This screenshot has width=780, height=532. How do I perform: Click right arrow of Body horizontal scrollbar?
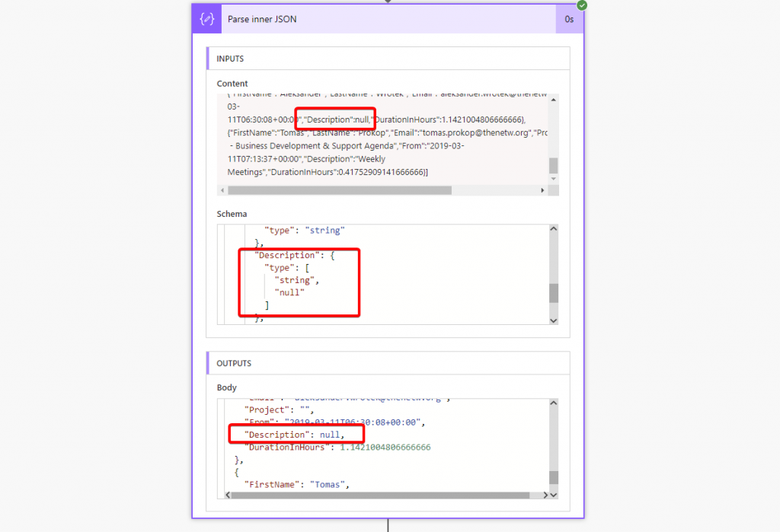point(545,495)
